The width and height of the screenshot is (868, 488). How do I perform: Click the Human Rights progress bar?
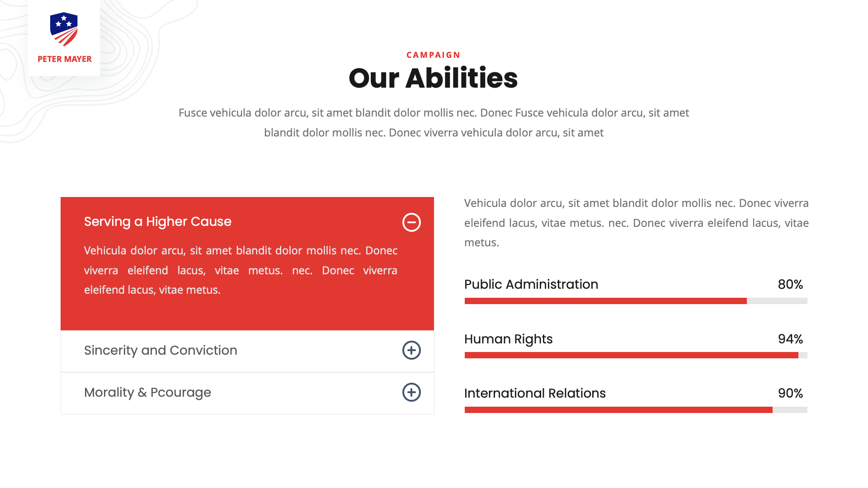(636, 355)
